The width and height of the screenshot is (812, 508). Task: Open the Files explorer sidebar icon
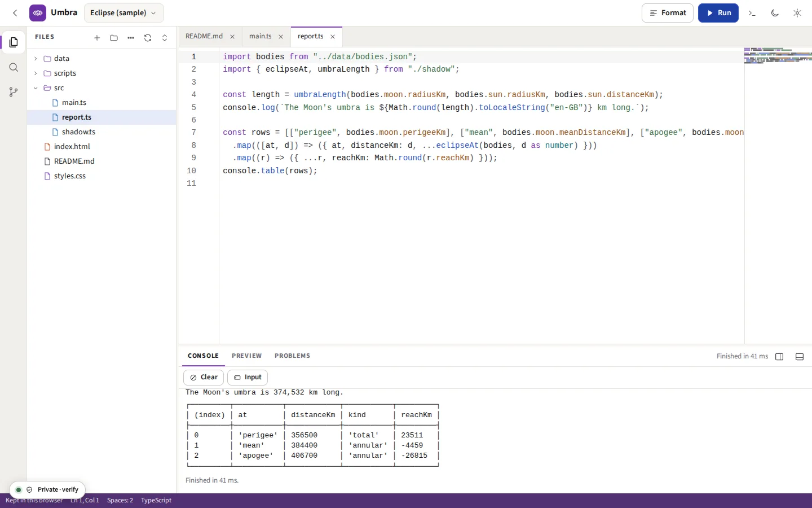tap(14, 42)
